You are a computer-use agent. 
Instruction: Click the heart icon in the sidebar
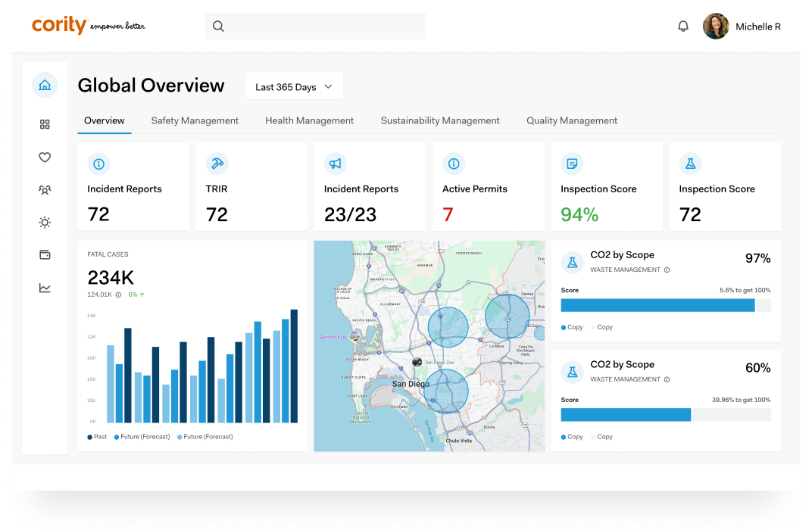(45, 157)
